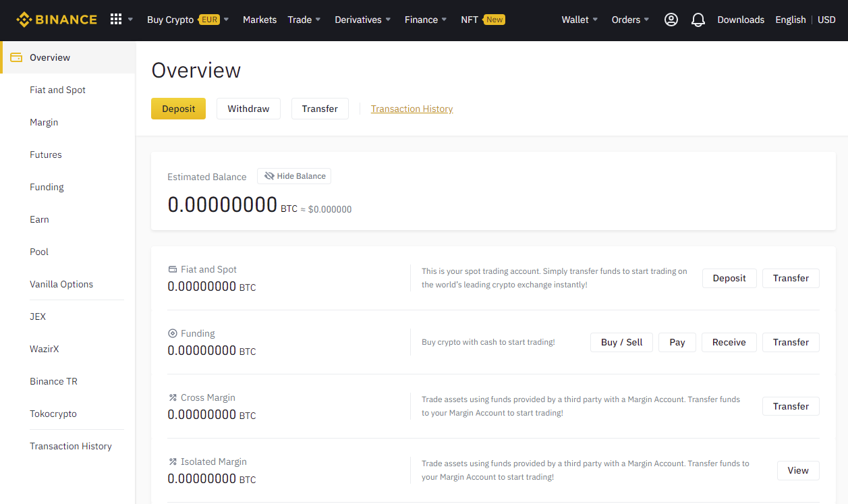The image size is (848, 504).
Task: Click Receive in the Funding row
Action: [x=729, y=342]
